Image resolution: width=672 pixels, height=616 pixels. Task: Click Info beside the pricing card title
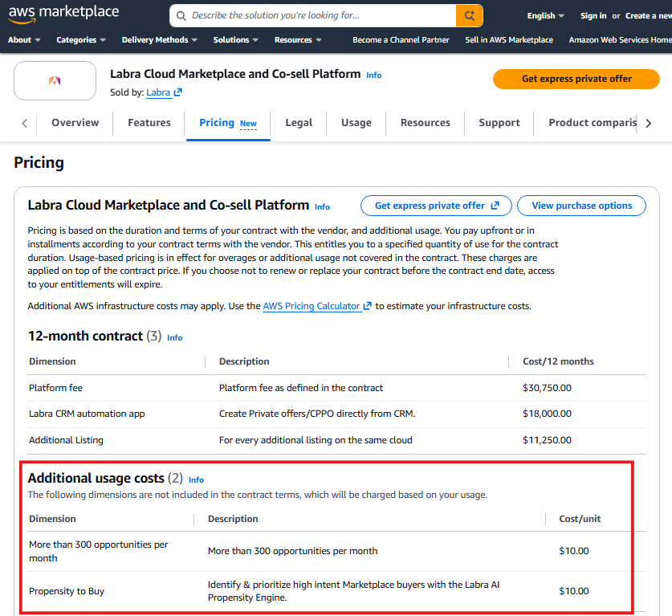coord(322,207)
